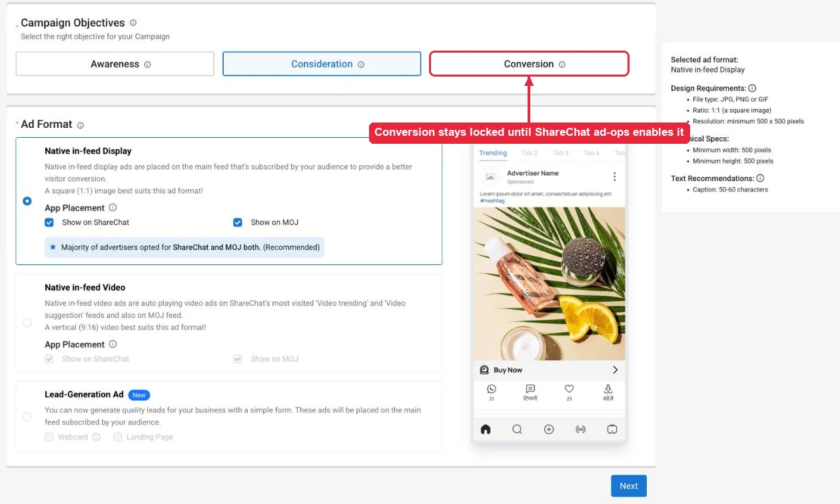
Task: Select Native in-feed Display radio button
Action: point(27,200)
